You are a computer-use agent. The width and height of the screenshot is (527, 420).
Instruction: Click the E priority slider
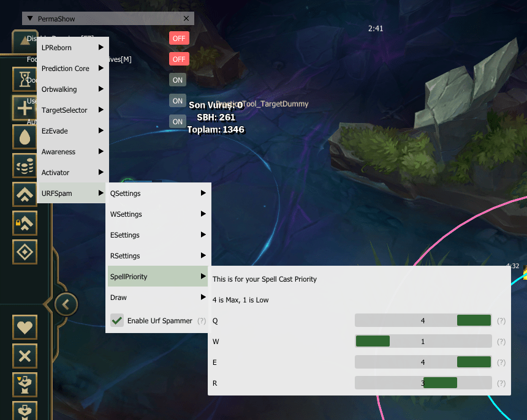423,362
